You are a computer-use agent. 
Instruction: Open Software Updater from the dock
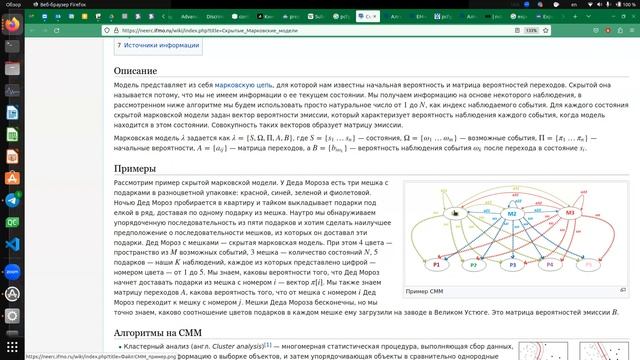coord(12,294)
